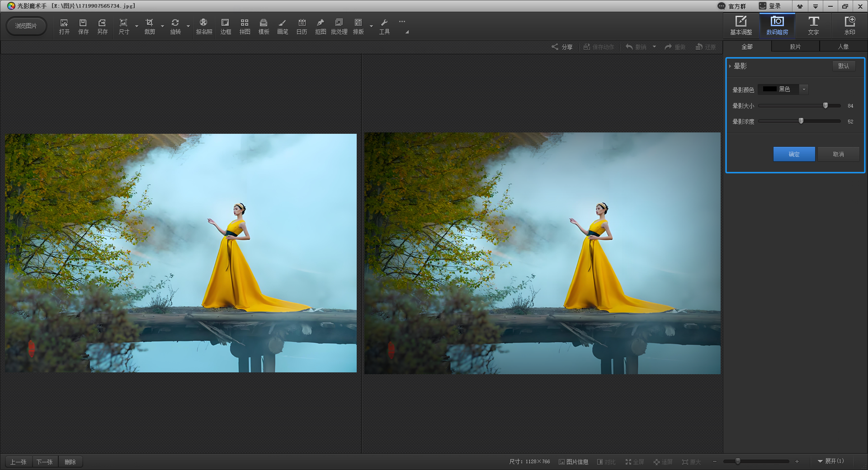
Task: Open the 报名照 ID photo tool
Action: tap(204, 26)
